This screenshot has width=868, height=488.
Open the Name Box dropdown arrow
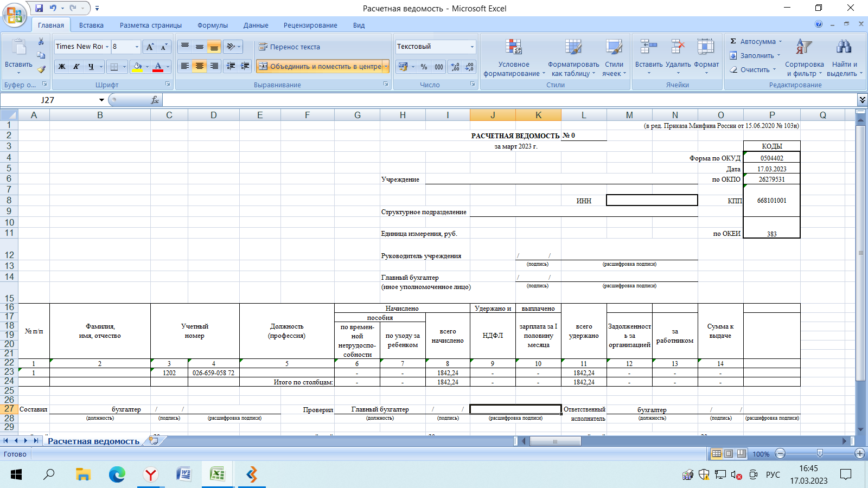pyautogui.click(x=101, y=100)
